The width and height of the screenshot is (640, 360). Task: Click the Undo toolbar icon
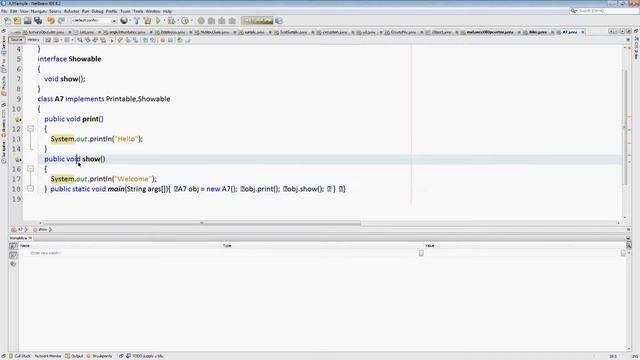coord(51,20)
